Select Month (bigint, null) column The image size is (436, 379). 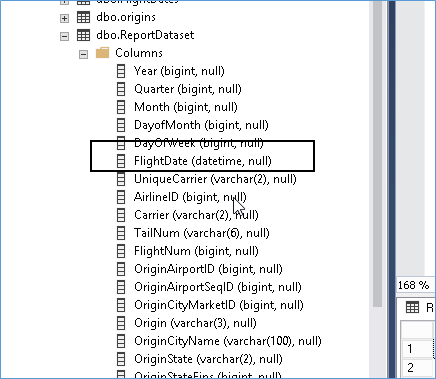(186, 107)
